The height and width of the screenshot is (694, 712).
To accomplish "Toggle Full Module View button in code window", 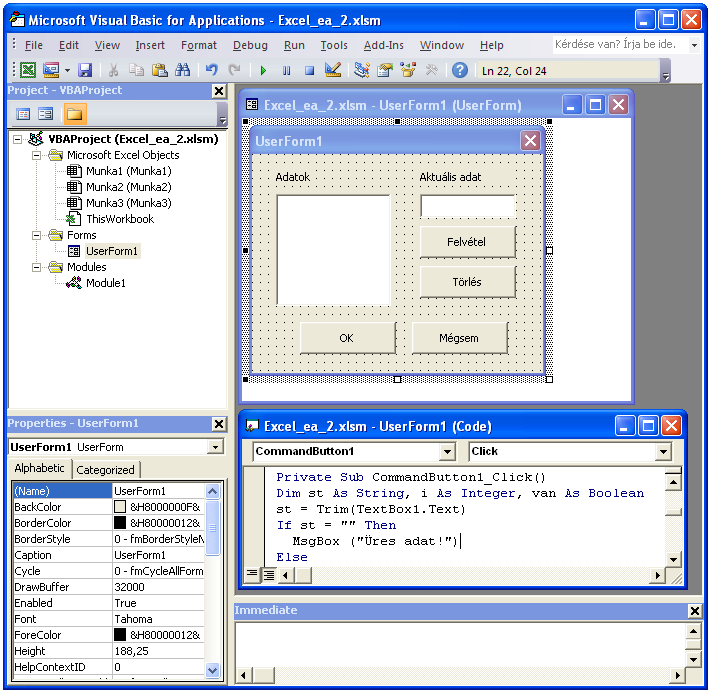I will pyautogui.click(x=269, y=575).
